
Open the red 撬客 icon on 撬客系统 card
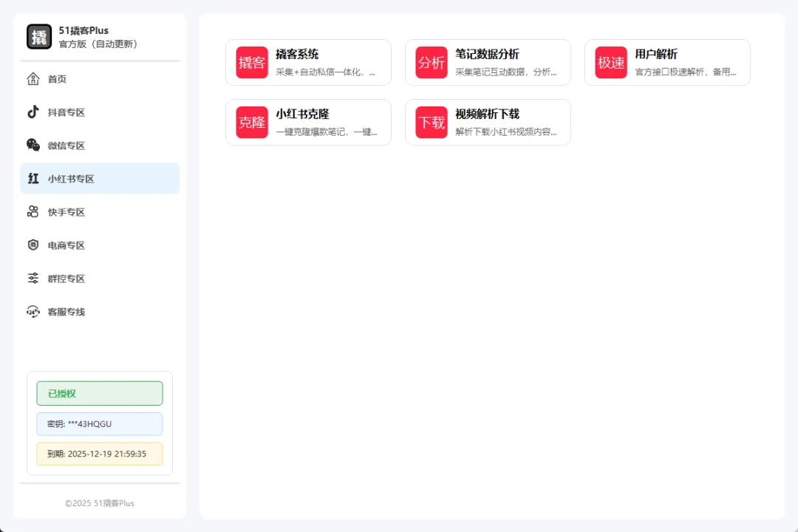click(x=252, y=62)
